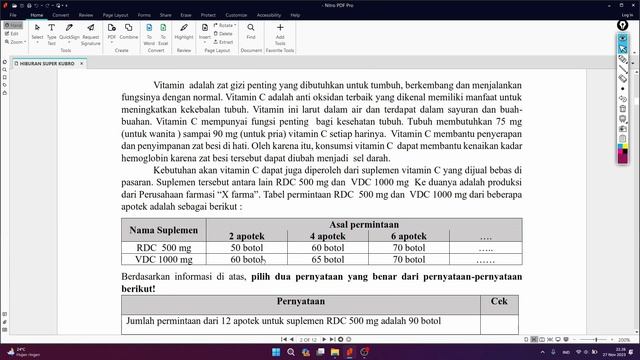
Task: Pick the yellow swatch in floating toolbar
Action: (625, 146)
